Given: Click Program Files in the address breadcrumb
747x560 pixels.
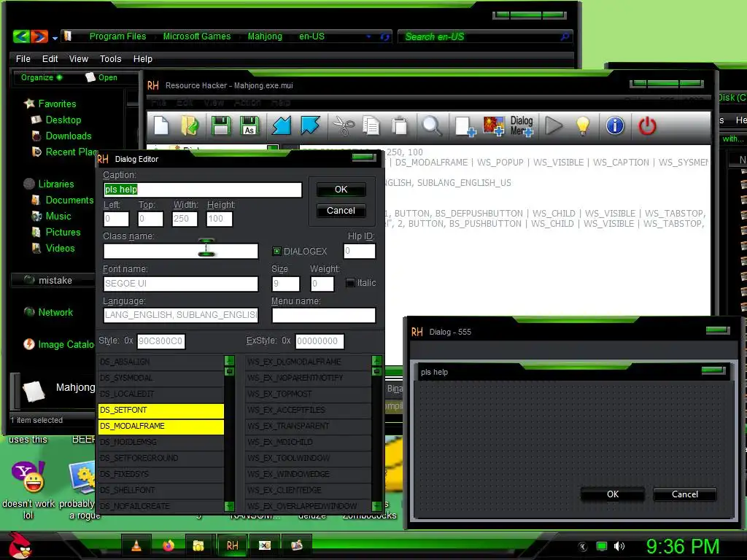Looking at the screenshot, I should click(x=117, y=36).
